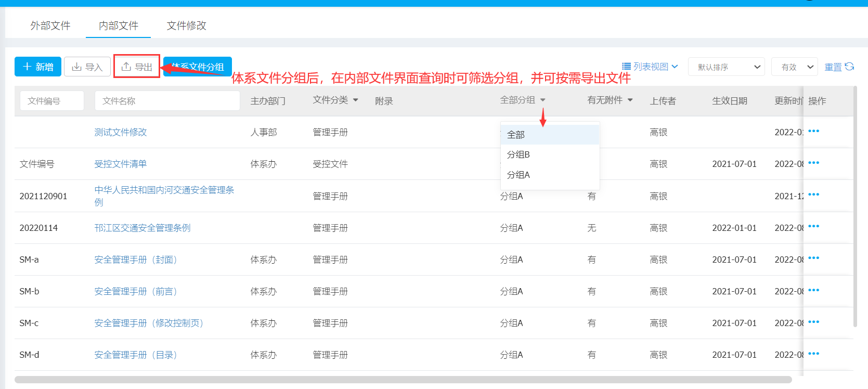Open more actions for SM-b row

814,290
